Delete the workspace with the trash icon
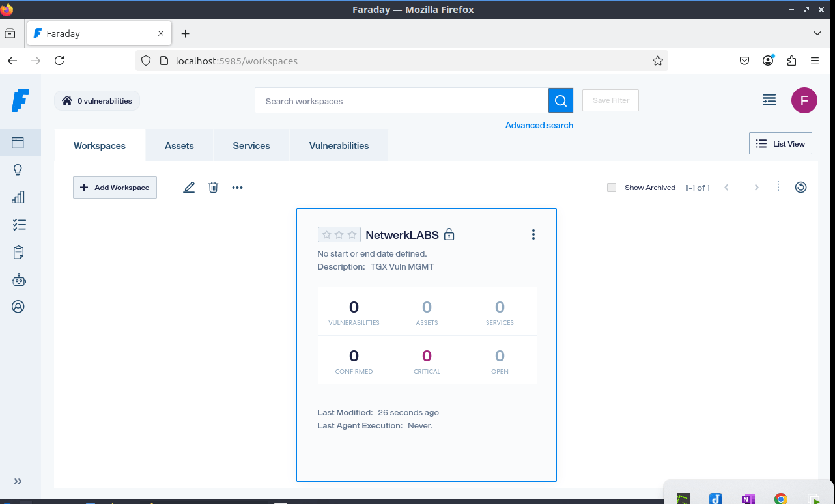 213,187
